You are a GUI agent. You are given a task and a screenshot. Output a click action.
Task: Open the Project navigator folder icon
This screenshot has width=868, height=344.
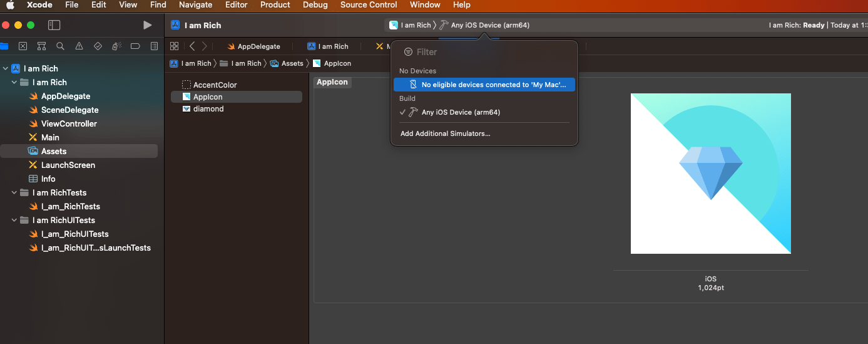click(x=4, y=46)
